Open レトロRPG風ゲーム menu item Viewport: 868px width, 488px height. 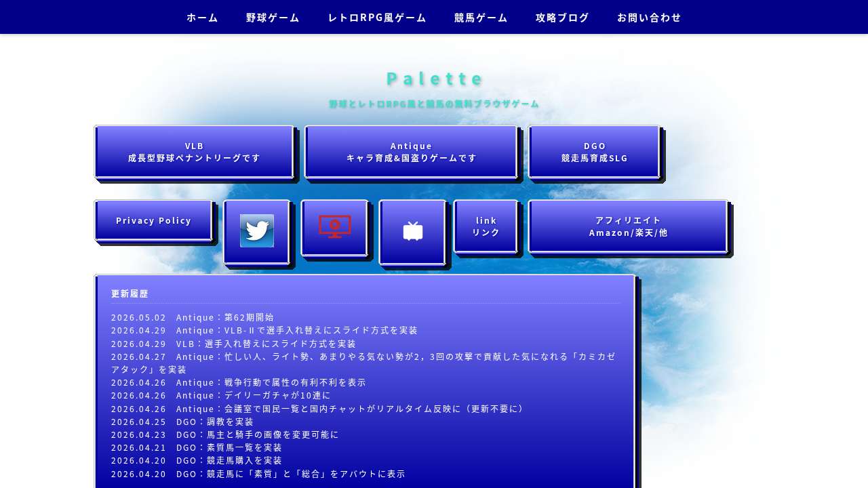click(x=377, y=18)
